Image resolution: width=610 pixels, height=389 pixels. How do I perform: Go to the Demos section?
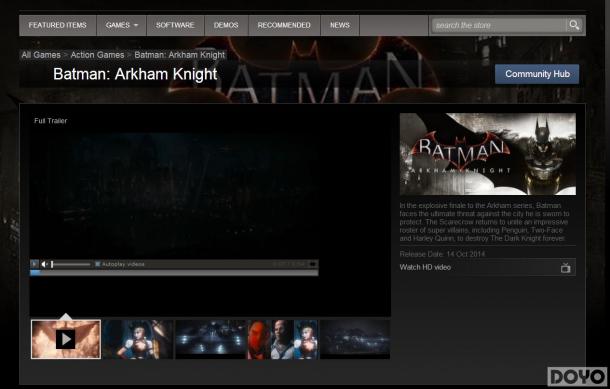(226, 25)
